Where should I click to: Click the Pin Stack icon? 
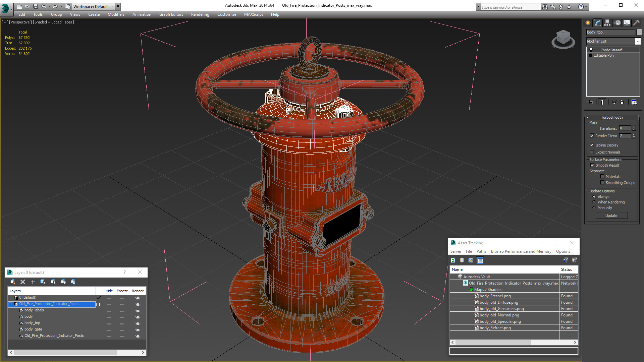[x=591, y=102]
